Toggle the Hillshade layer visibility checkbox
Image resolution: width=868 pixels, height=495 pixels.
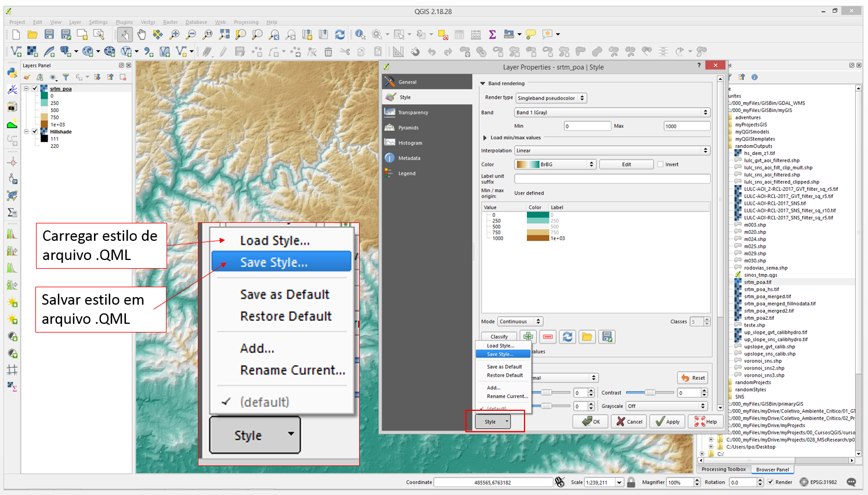click(x=35, y=132)
